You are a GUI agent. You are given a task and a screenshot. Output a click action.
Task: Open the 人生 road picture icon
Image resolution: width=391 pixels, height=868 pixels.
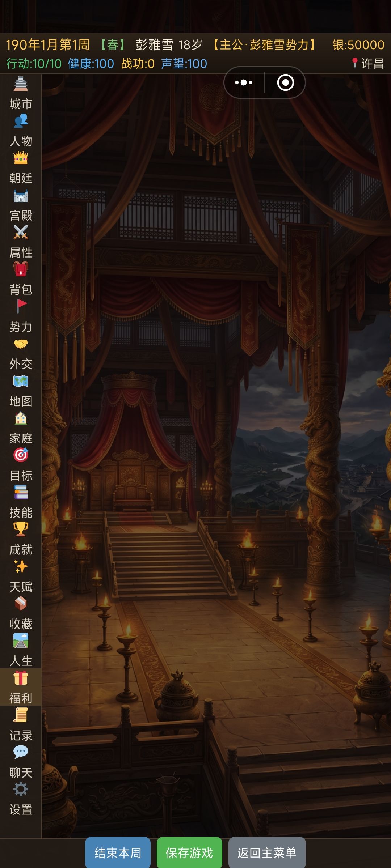[21, 641]
